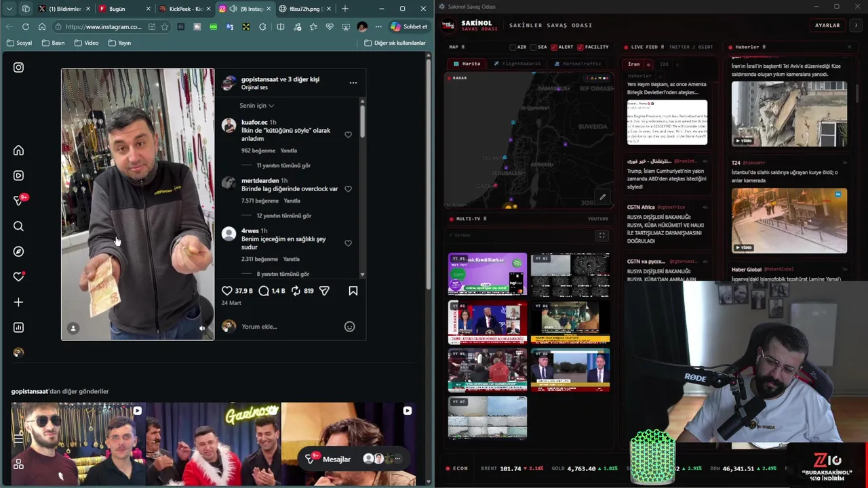
Task: Click the Instagram logo in the sidebar
Action: (x=18, y=68)
